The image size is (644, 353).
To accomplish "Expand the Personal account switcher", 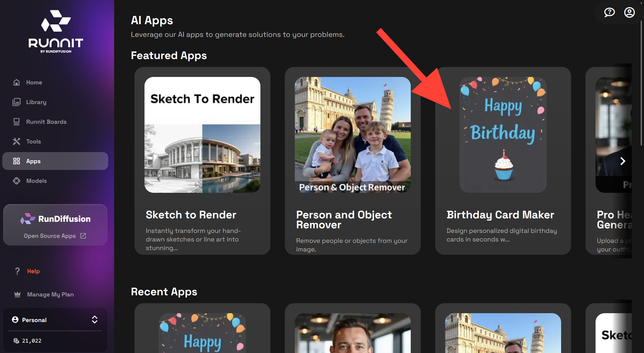I will (95, 320).
